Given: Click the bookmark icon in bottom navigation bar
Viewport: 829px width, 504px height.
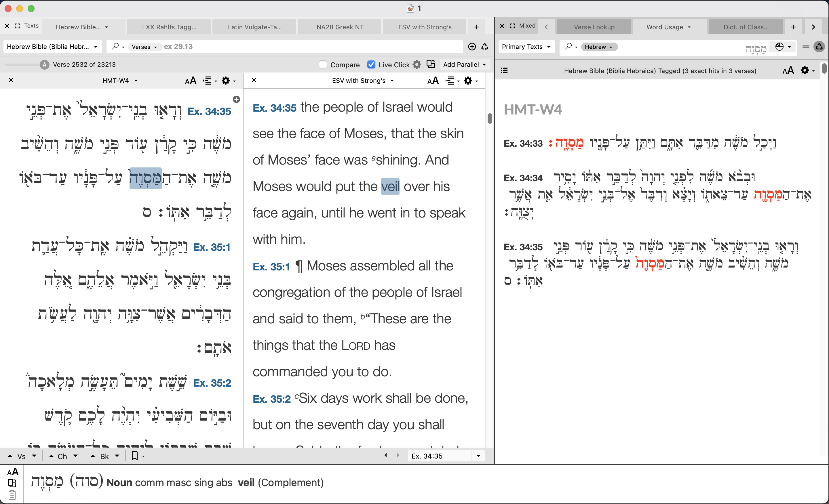Looking at the screenshot, I should pos(135,456).
